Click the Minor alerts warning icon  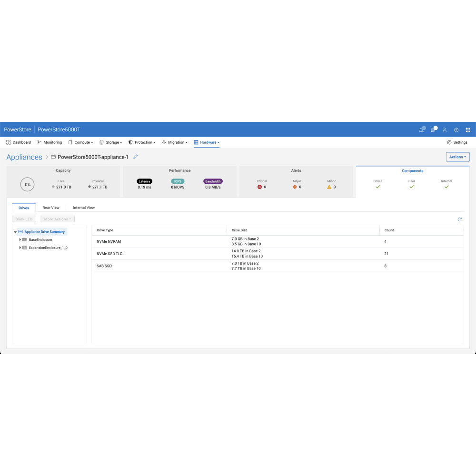329,187
